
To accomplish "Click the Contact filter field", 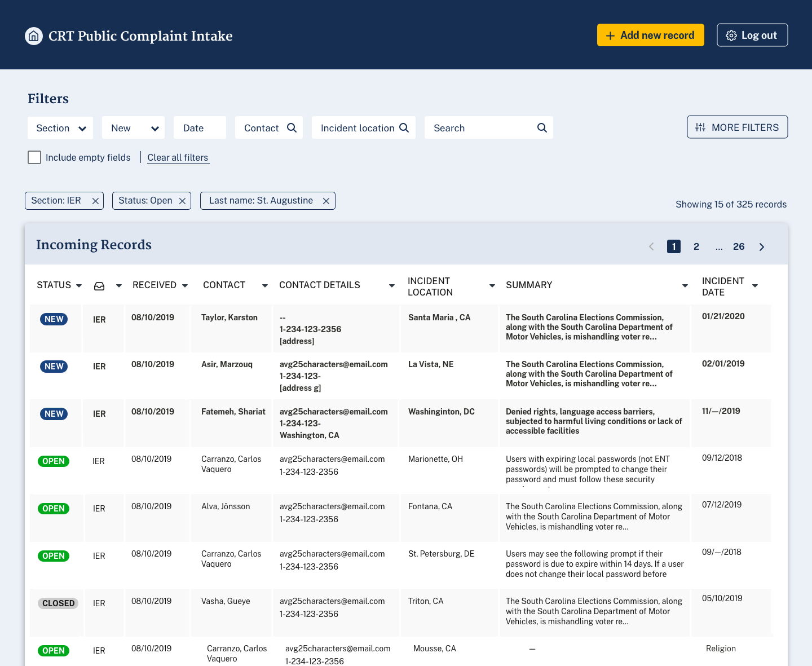I will (269, 128).
